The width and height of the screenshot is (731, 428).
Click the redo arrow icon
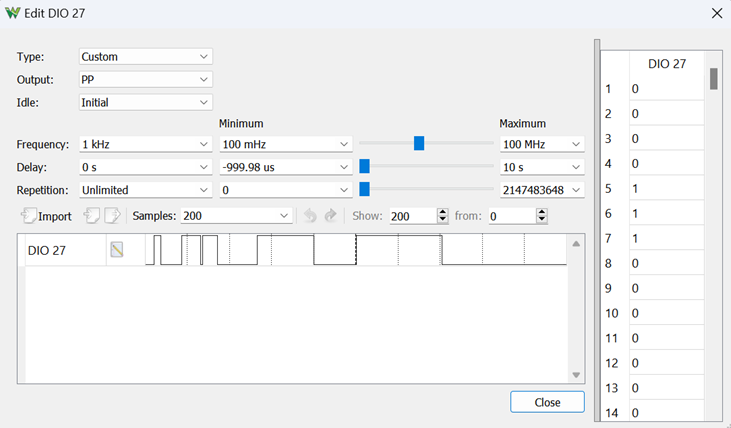pyautogui.click(x=331, y=215)
